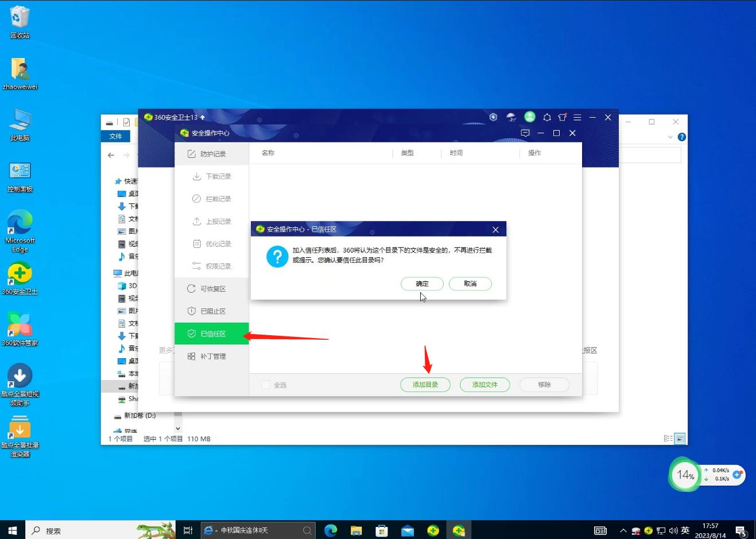756x539 pixels.
Task: Open the 文件 tab in File Explorer
Action: 116,136
